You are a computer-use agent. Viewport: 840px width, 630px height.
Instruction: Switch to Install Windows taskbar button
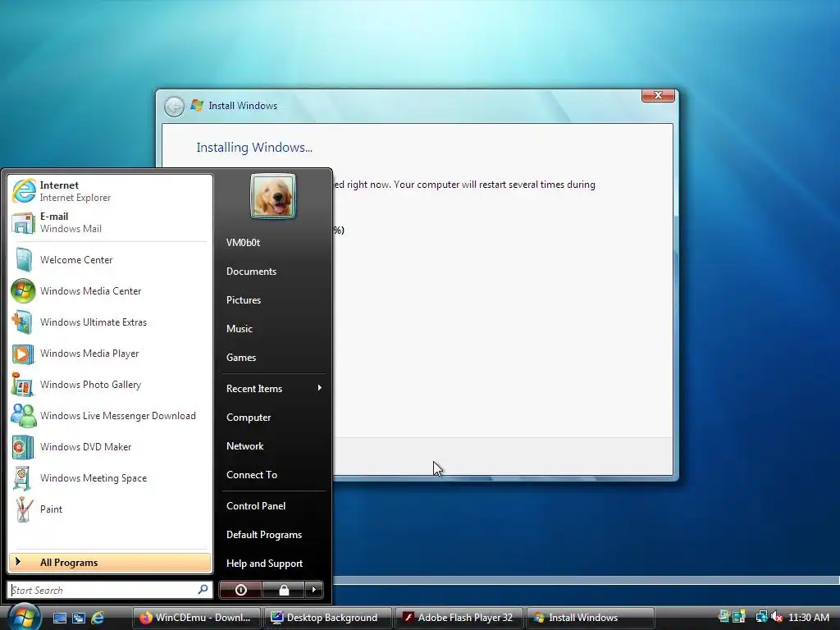coord(591,618)
